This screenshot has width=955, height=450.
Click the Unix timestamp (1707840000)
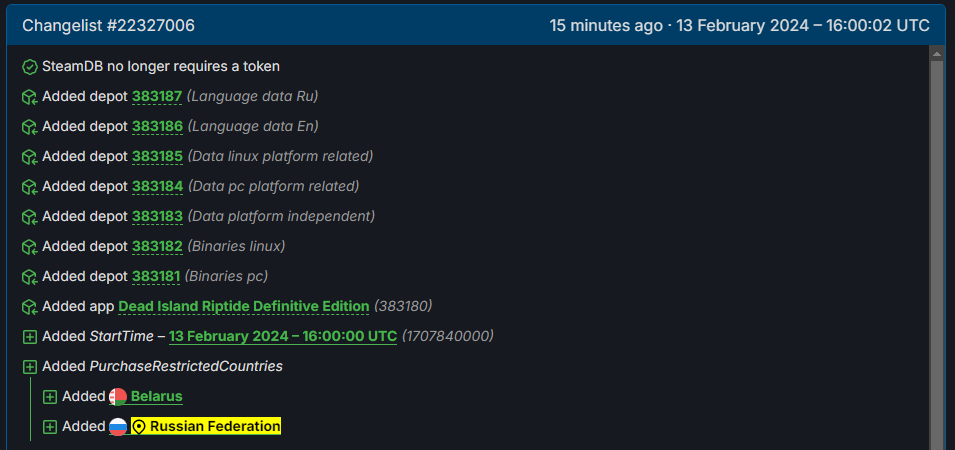[448, 336]
